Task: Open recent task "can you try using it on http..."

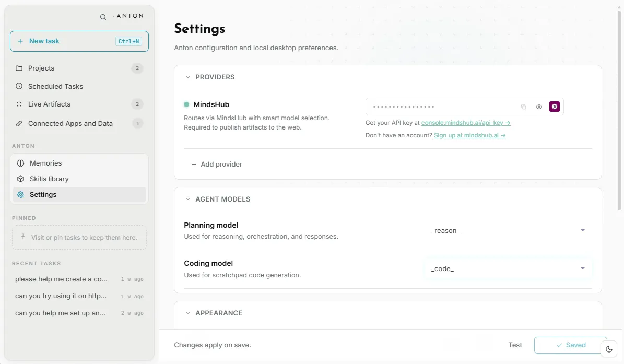Action: tap(79, 296)
